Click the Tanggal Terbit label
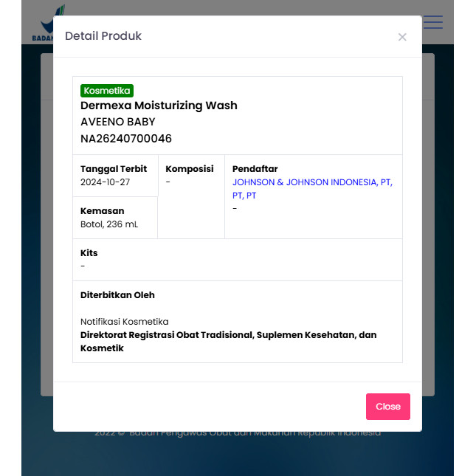Screen dimensions: 476x476 pyautogui.click(x=114, y=169)
